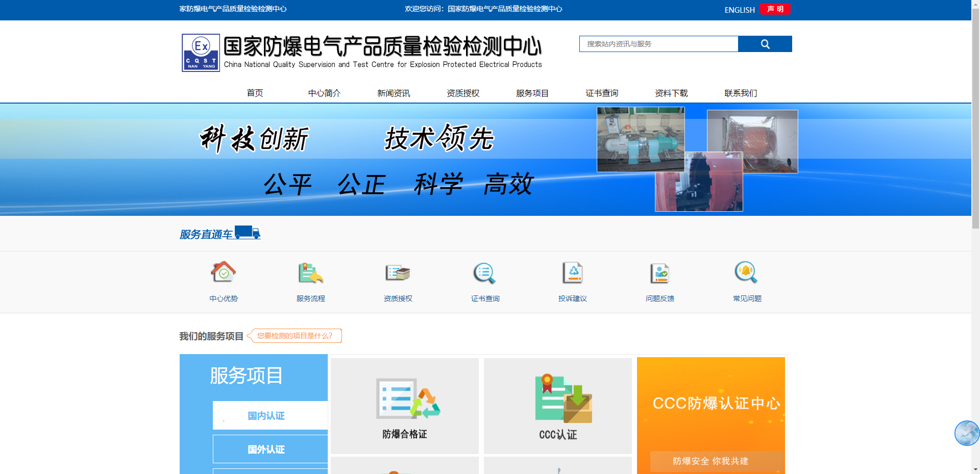Click the scrollbar down arrow

[975, 470]
